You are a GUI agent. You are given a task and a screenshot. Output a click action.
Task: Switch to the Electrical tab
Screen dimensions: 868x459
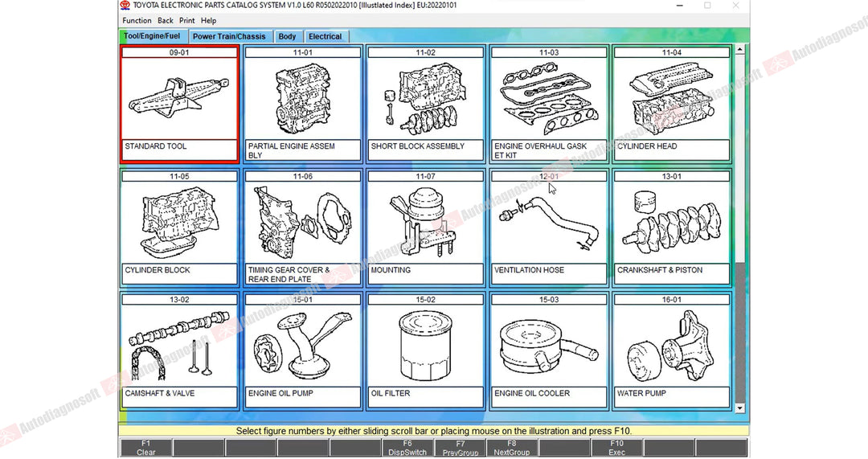(325, 36)
